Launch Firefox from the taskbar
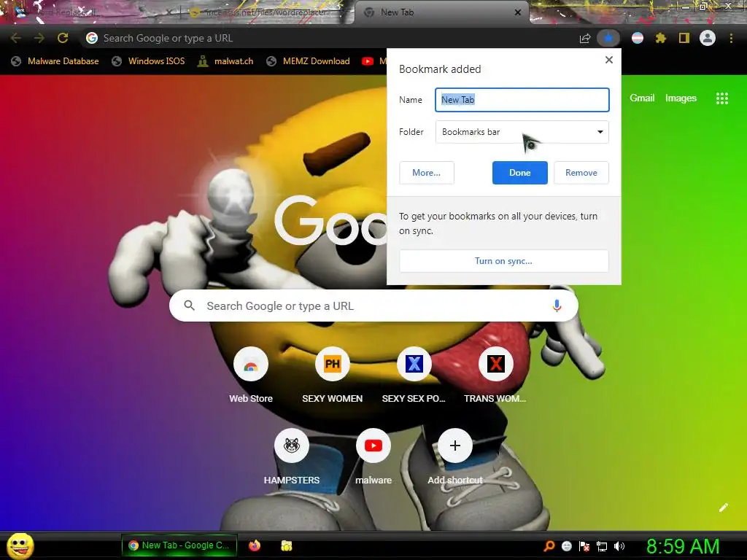 point(255,545)
